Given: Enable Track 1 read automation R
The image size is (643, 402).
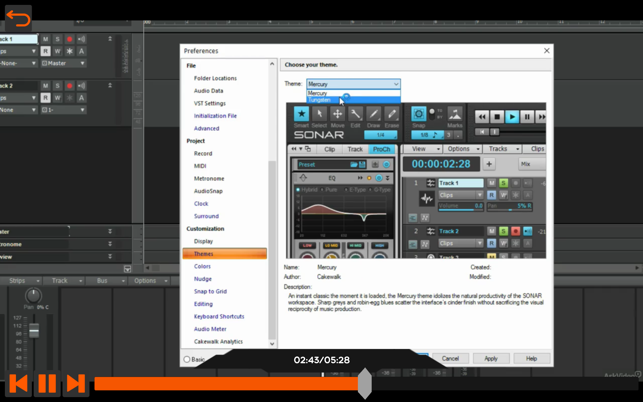Looking at the screenshot, I should coord(46,51).
